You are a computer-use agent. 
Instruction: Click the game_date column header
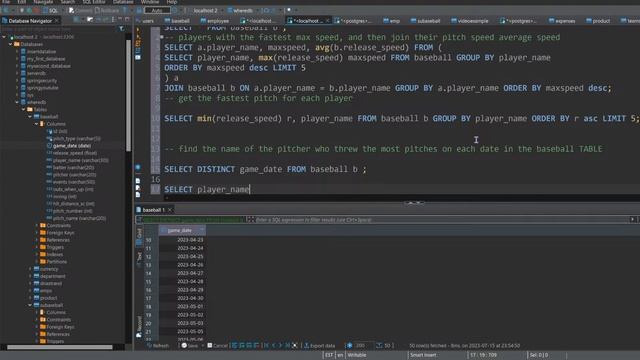182,230
